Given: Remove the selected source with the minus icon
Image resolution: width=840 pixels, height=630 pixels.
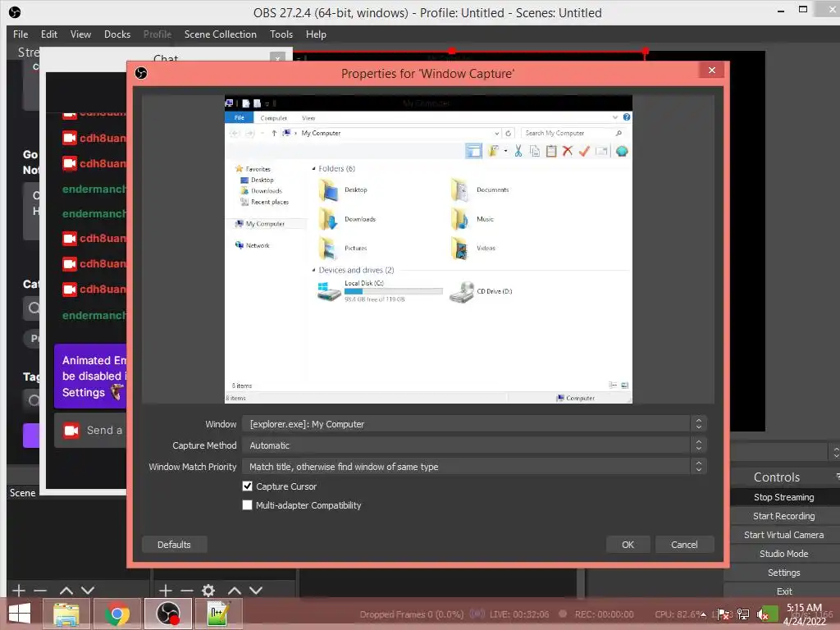Looking at the screenshot, I should 187,591.
